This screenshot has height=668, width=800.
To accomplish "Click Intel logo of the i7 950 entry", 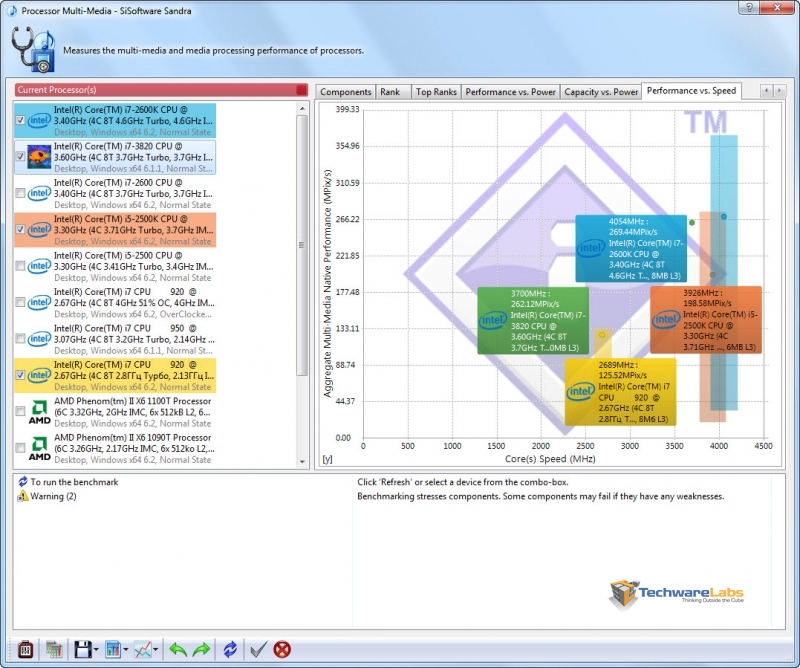I will click(x=39, y=339).
